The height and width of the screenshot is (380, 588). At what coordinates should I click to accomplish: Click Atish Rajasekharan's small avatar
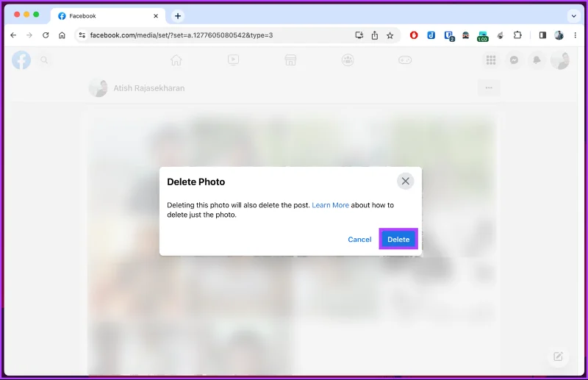tap(98, 87)
